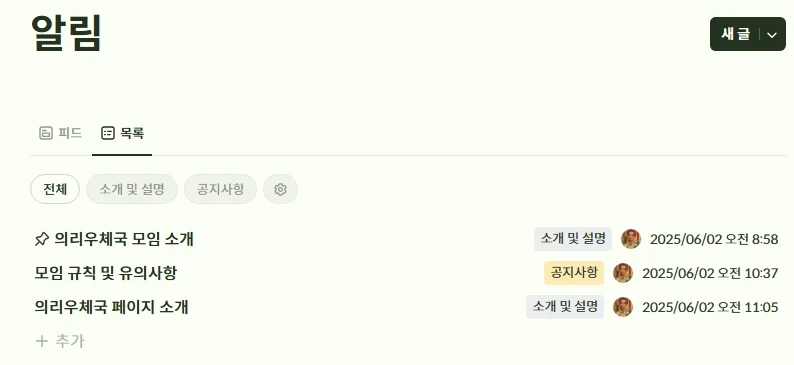Click author avatar on 의리우체국 모임 소개 row

pos(631,239)
